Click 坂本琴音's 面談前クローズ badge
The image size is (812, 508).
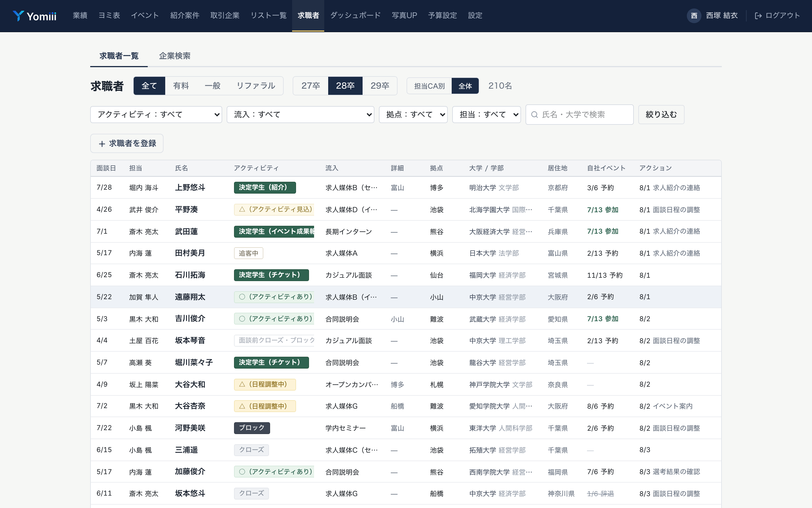[274, 341]
